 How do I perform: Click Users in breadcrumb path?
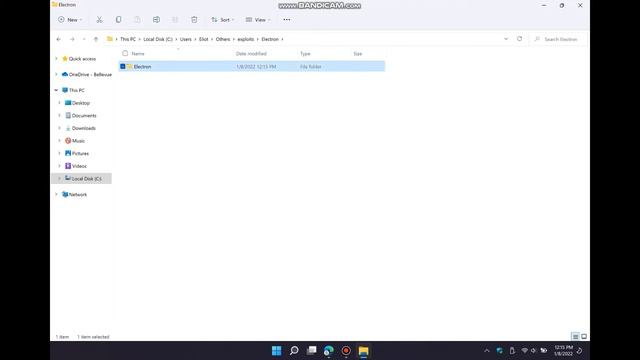(x=186, y=39)
